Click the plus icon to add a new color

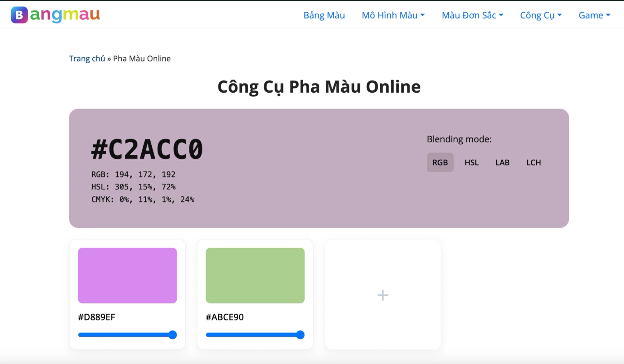click(x=383, y=295)
